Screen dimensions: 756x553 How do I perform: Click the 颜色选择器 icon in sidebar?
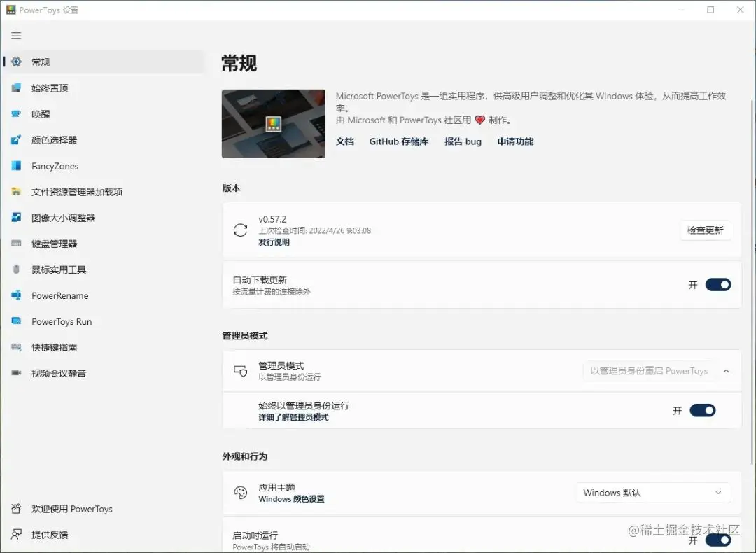[x=16, y=140]
